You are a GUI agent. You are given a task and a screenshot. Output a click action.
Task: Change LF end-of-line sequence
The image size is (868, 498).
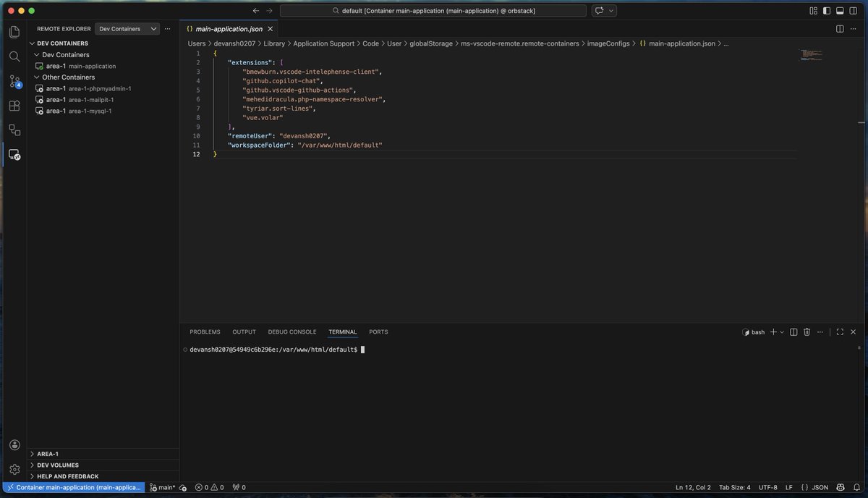pos(789,488)
